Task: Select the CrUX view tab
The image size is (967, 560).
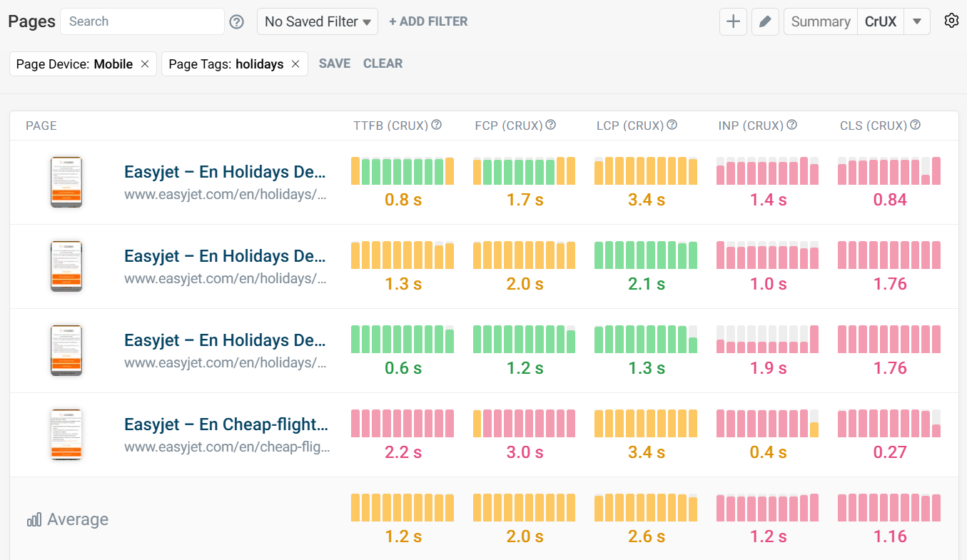Action: (x=881, y=21)
